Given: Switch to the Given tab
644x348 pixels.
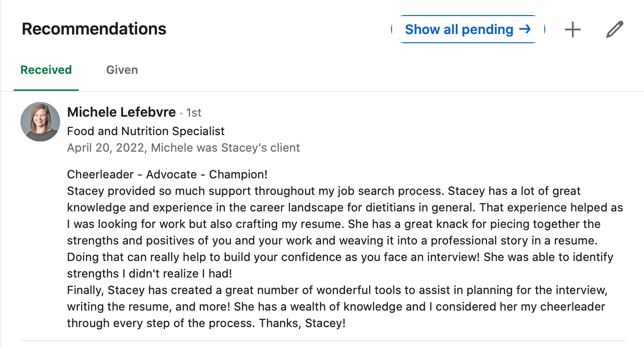Looking at the screenshot, I should click(x=122, y=70).
